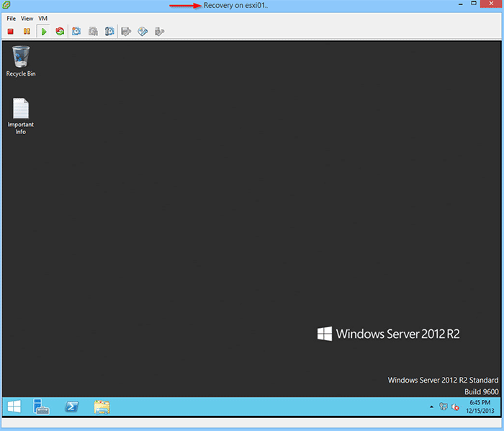Select the Recycle Bin desktop icon
504x431 pixels.
(x=21, y=61)
